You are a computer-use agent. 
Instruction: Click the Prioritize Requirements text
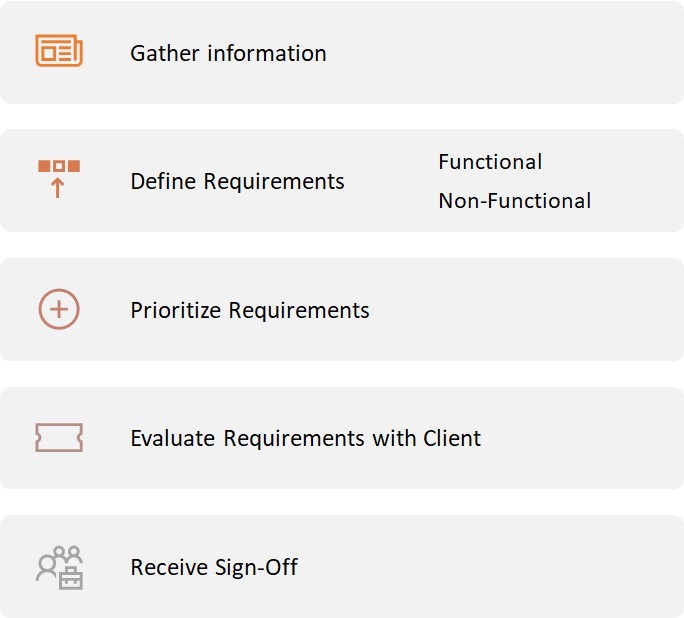pos(250,311)
